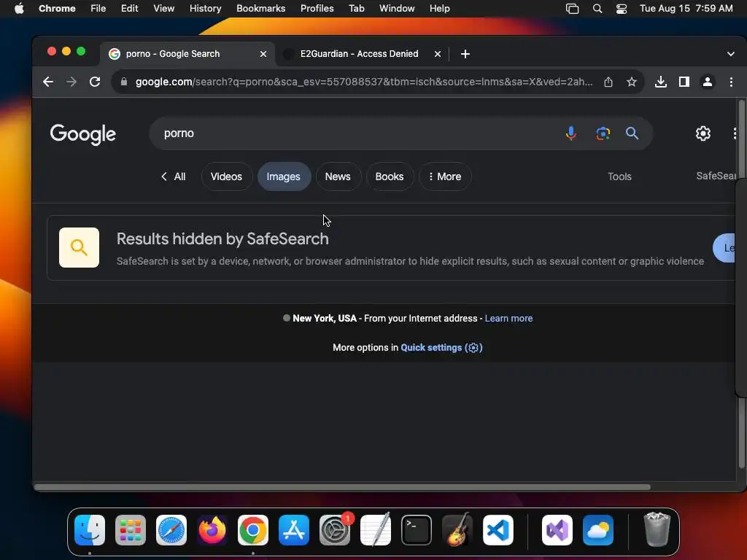Image resolution: width=747 pixels, height=560 pixels.
Task: Open Chrome three-dot menu
Action: [x=731, y=82]
